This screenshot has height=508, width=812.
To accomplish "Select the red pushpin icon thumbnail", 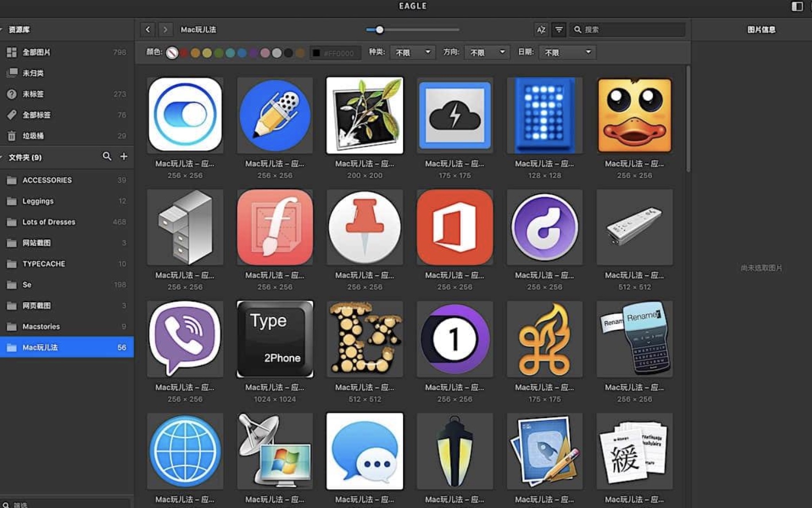I will point(365,227).
